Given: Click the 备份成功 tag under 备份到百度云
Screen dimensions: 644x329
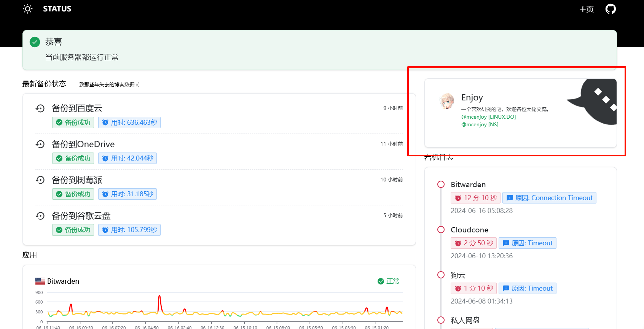Looking at the screenshot, I should pyautogui.click(x=73, y=122).
